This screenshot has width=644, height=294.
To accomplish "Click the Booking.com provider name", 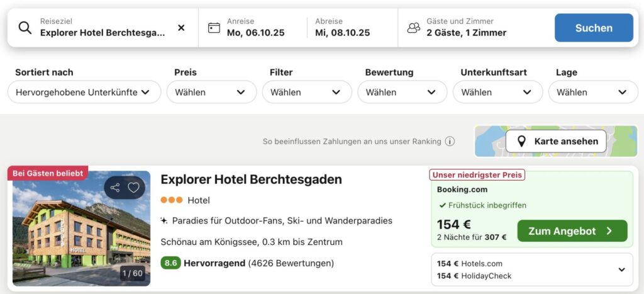I will coord(462,189).
